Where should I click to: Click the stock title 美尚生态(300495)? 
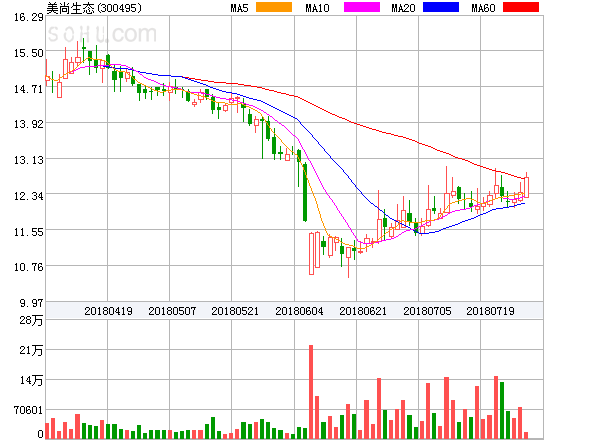tap(94, 8)
